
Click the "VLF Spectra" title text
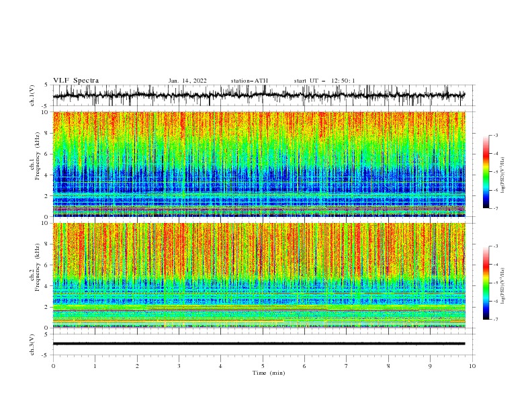[76, 81]
